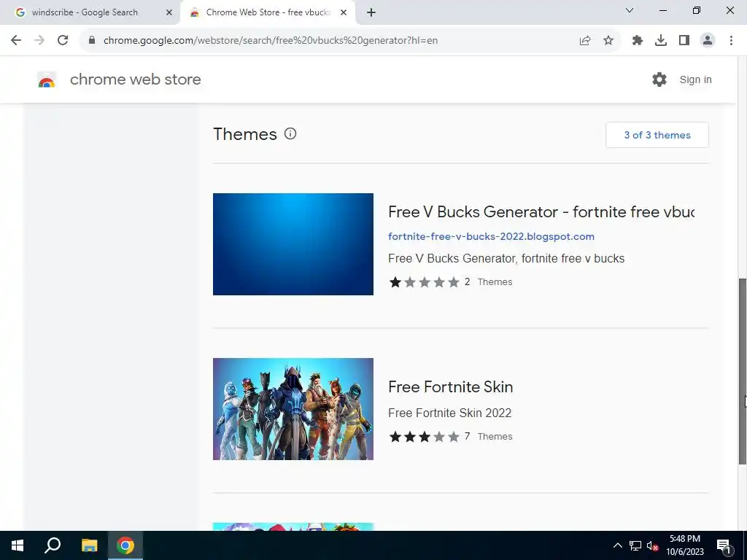Click the muted volume tray icon
Image resolution: width=747 pixels, height=560 pixels.
click(653, 545)
